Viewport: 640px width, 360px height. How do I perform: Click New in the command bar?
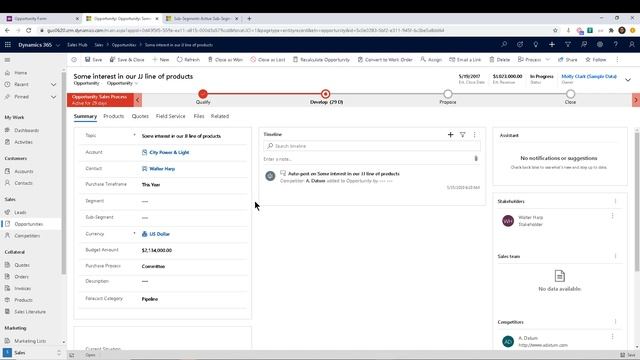click(160, 60)
